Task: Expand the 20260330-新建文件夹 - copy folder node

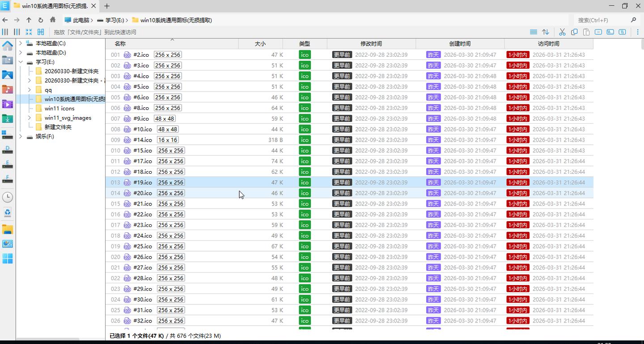Action: coord(30,80)
